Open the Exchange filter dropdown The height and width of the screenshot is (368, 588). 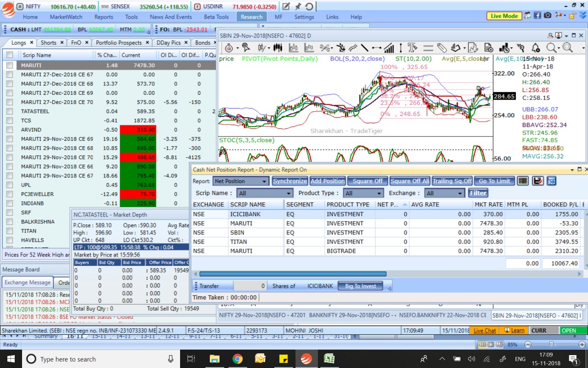click(x=444, y=193)
